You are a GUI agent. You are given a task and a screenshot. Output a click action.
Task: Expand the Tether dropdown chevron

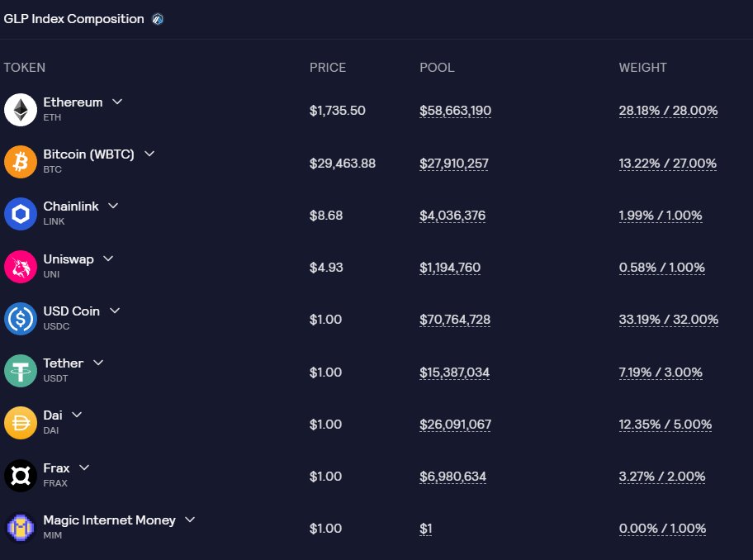coord(98,363)
